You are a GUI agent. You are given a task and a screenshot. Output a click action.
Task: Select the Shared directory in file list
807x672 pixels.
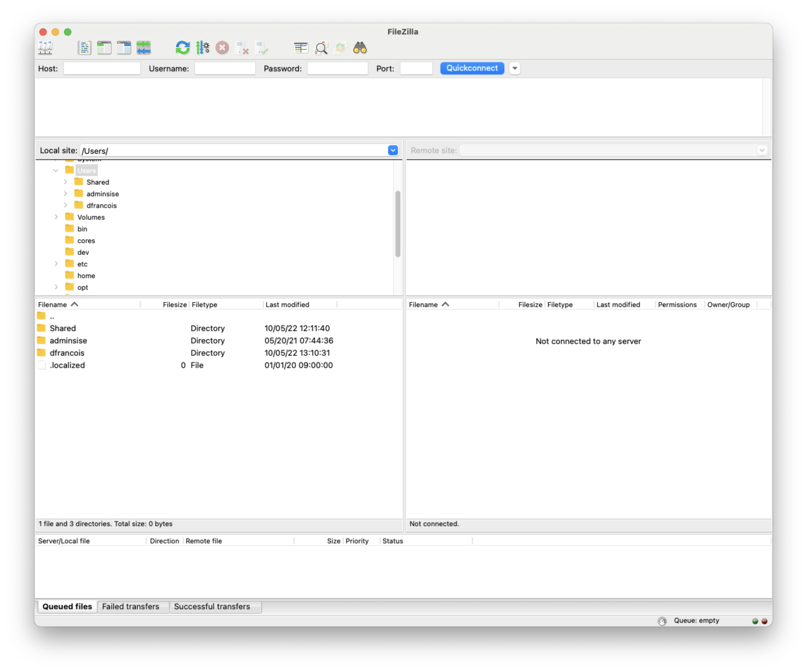pyautogui.click(x=219, y=328)
